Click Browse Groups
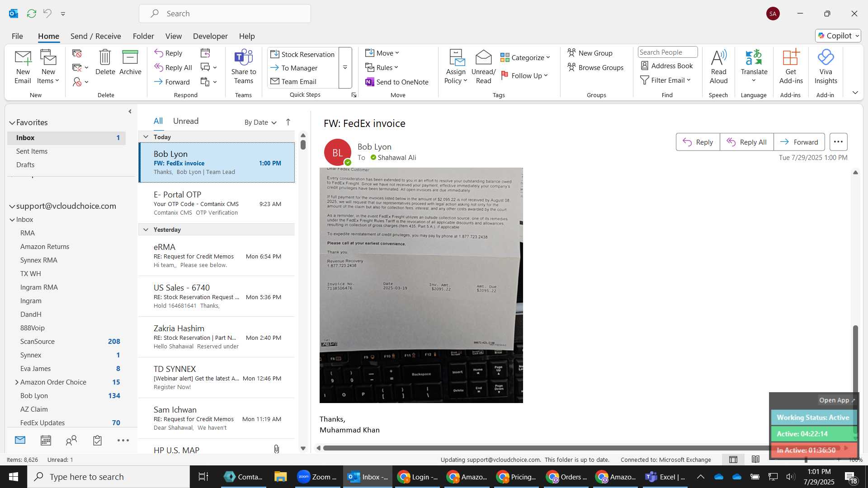This screenshot has height=488, width=868. point(596,68)
